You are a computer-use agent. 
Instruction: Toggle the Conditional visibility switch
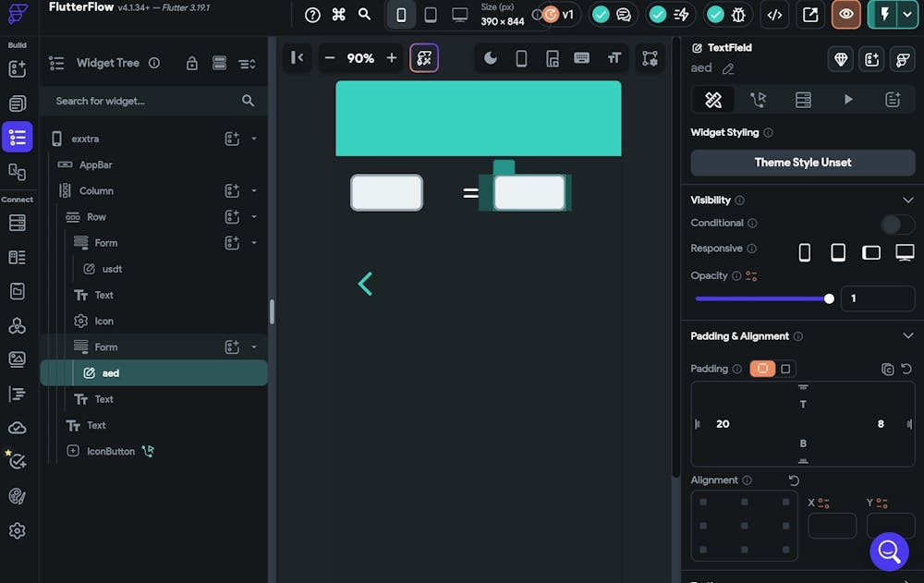point(896,224)
